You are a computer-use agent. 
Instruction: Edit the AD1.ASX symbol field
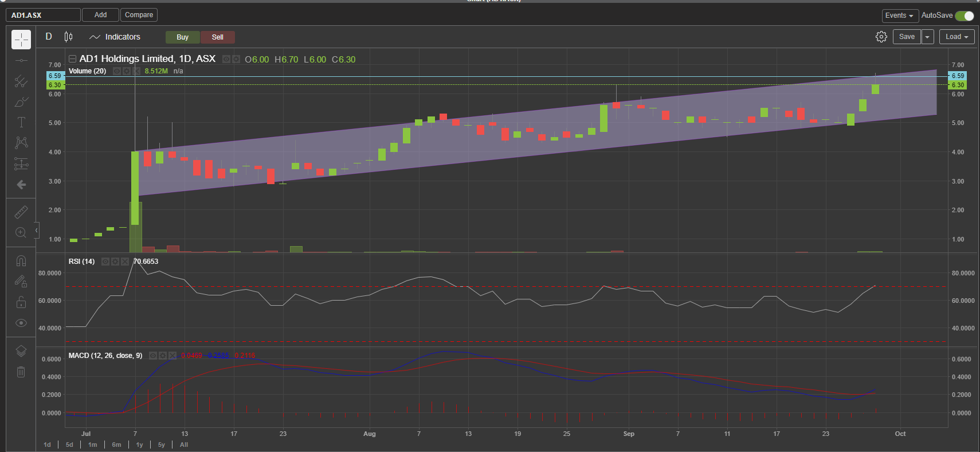tap(43, 15)
